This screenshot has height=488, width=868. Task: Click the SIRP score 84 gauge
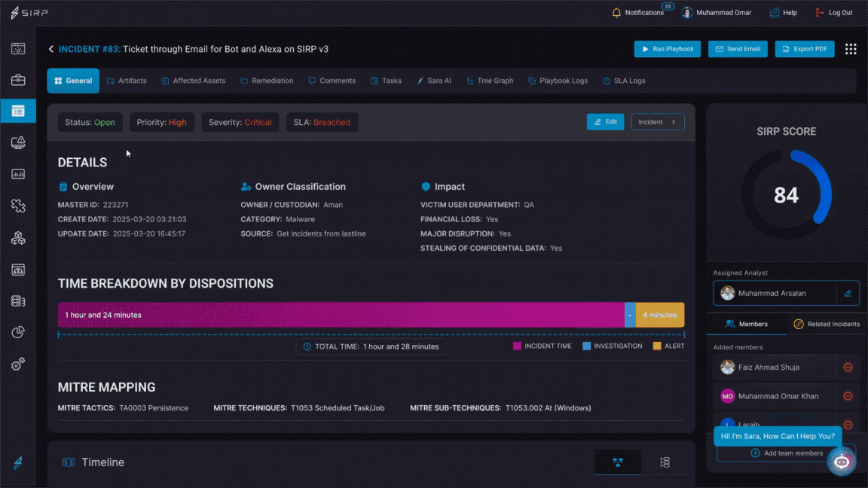[786, 195]
